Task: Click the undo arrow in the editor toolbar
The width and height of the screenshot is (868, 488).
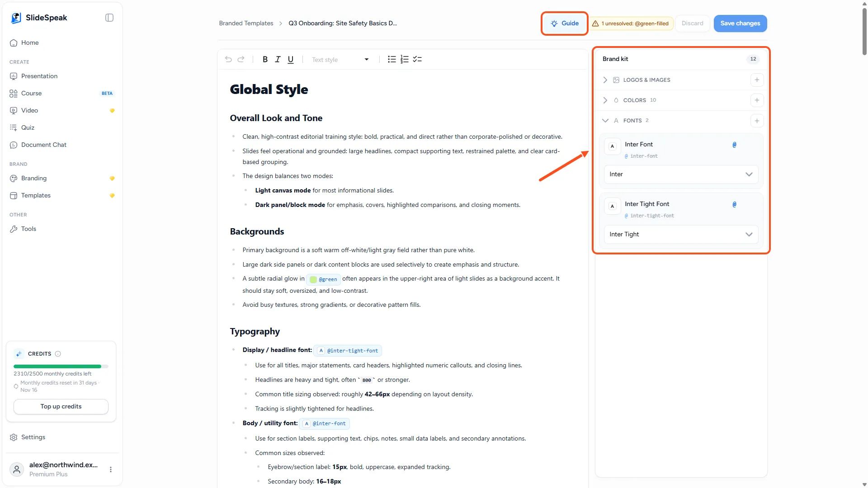Action: [x=228, y=59]
